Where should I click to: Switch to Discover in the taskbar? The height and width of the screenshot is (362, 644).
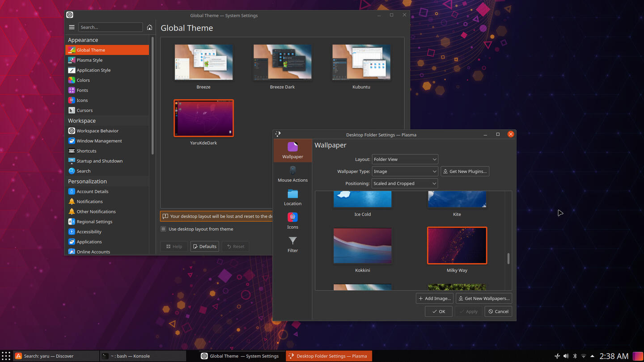[x=56, y=356]
